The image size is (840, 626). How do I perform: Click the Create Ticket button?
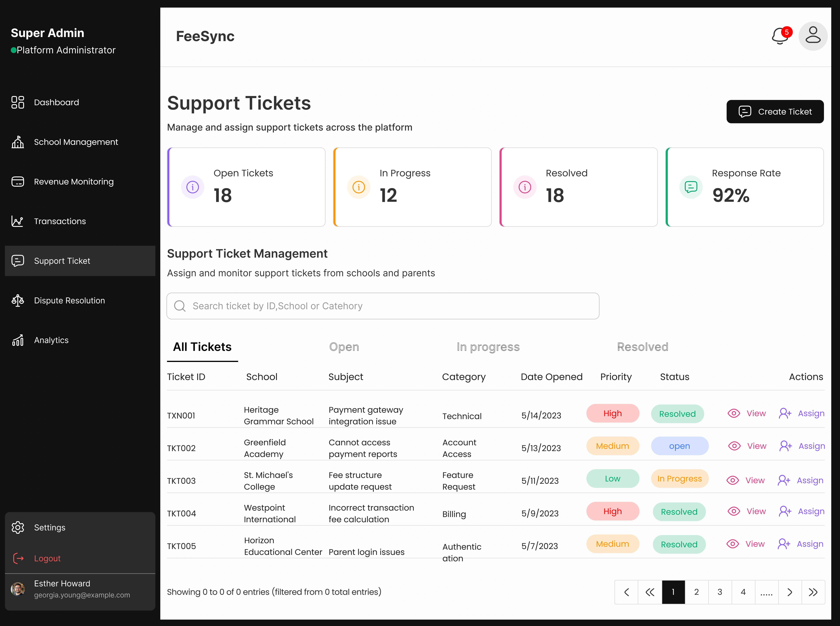coord(775,111)
